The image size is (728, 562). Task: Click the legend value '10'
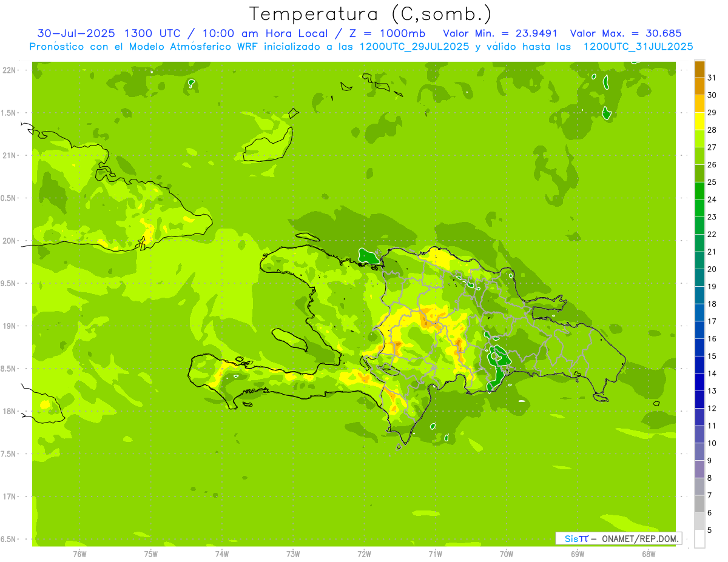[712, 443]
